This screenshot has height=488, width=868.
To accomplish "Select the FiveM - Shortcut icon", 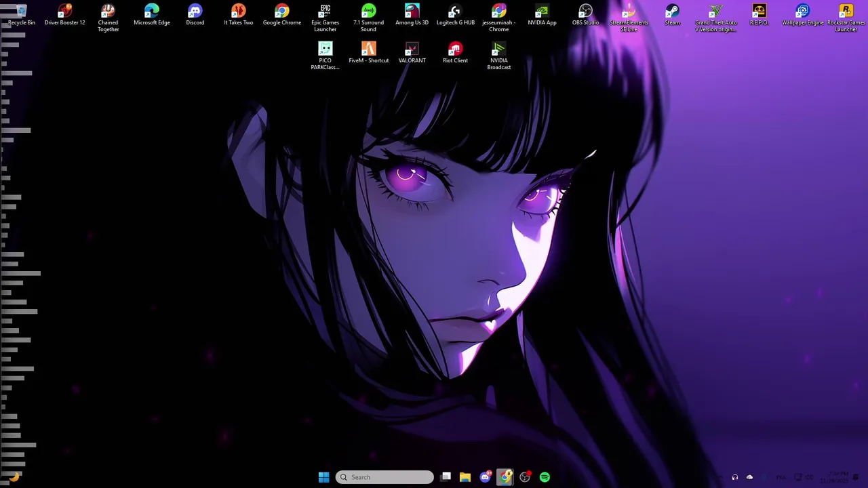I will [x=369, y=53].
